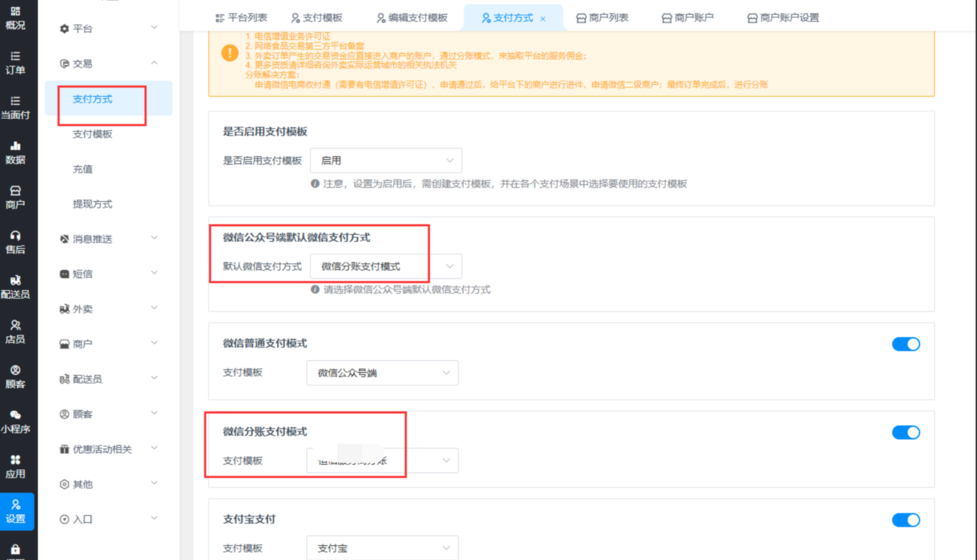Expand the 平台 menu chevron
Viewport: 977px width, 560px height.
[x=154, y=28]
